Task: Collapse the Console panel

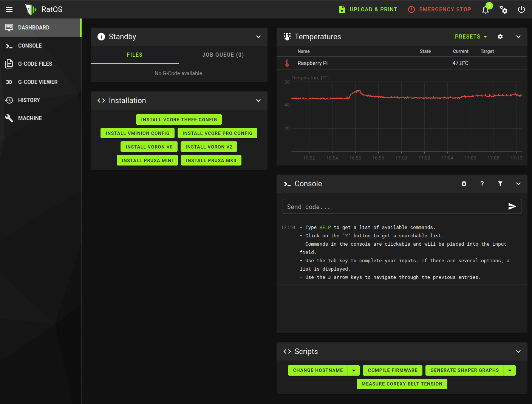Action: 518,184
